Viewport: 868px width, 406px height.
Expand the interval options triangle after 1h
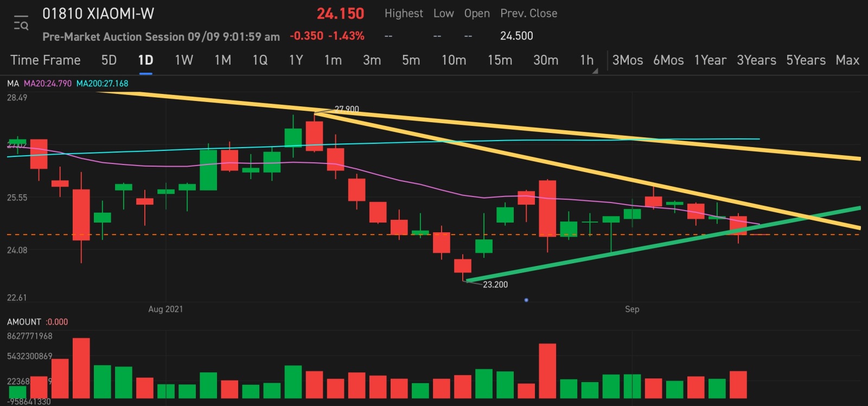click(595, 71)
